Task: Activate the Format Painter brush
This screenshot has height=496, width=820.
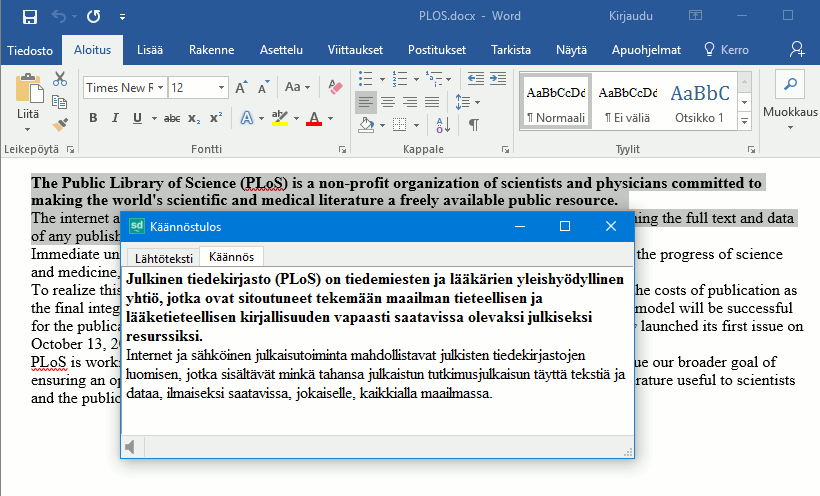Action: [x=60, y=125]
